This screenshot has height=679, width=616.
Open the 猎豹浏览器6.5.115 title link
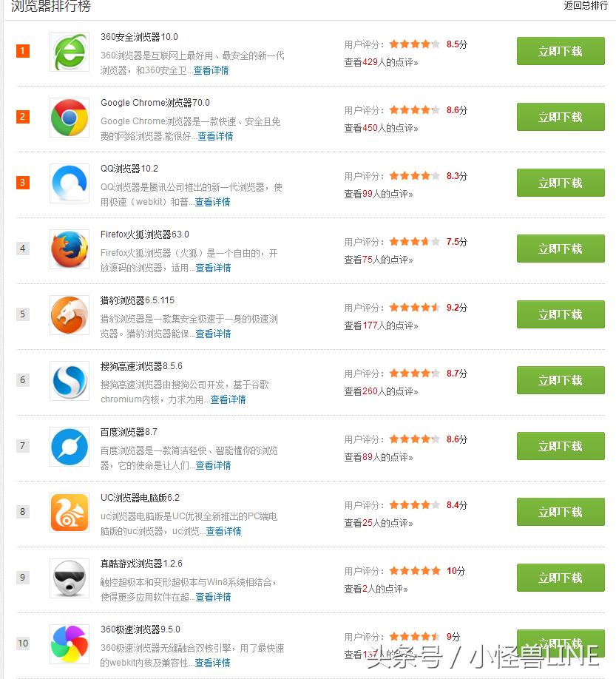[138, 300]
